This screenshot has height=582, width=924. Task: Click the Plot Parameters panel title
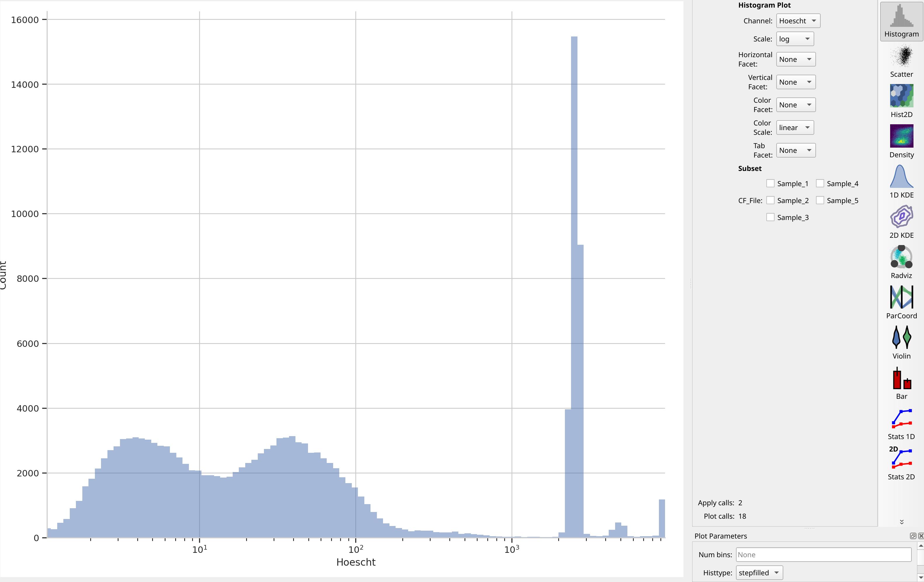721,536
